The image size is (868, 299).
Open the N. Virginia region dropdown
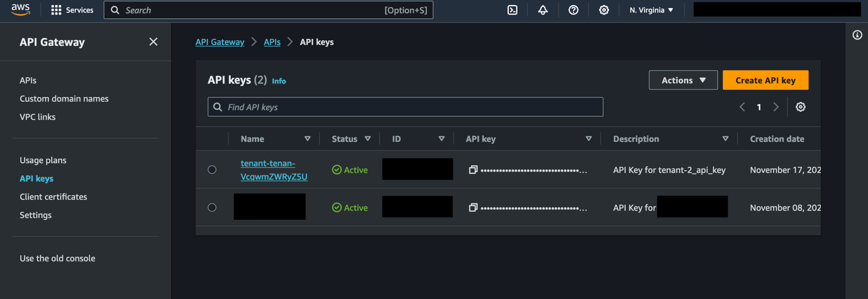652,10
